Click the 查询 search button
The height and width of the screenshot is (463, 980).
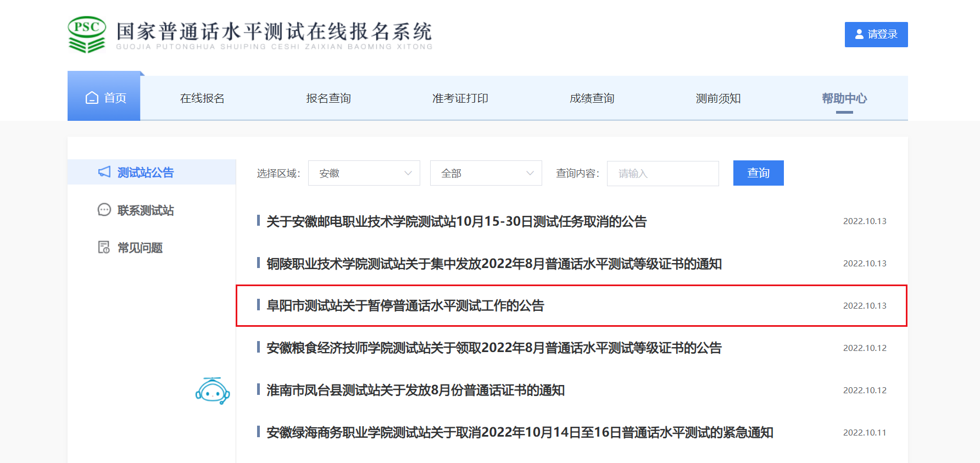pyautogui.click(x=759, y=173)
